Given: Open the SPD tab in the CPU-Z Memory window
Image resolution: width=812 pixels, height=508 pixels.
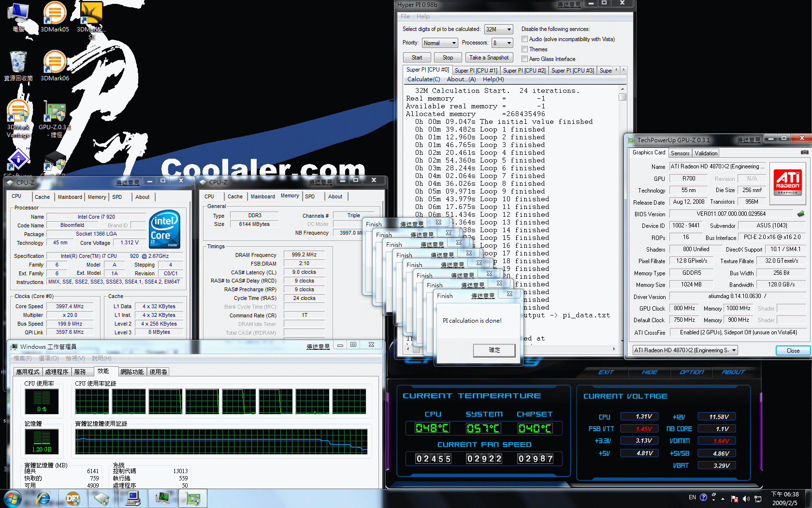Looking at the screenshot, I should pyautogui.click(x=310, y=196).
